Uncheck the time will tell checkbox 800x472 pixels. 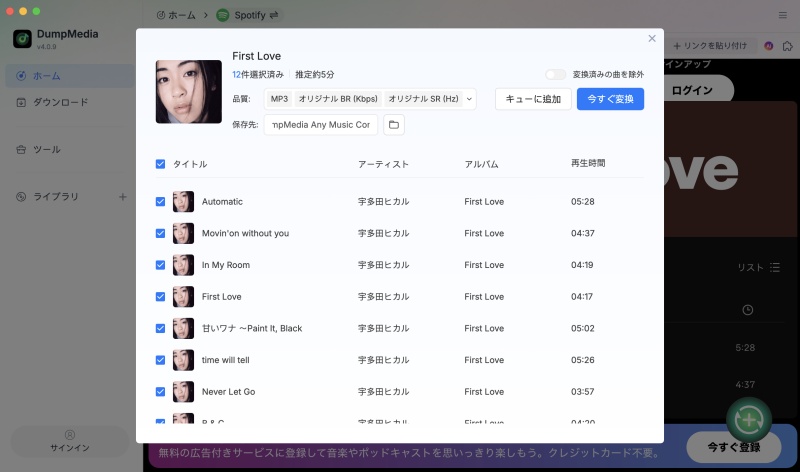pyautogui.click(x=160, y=360)
